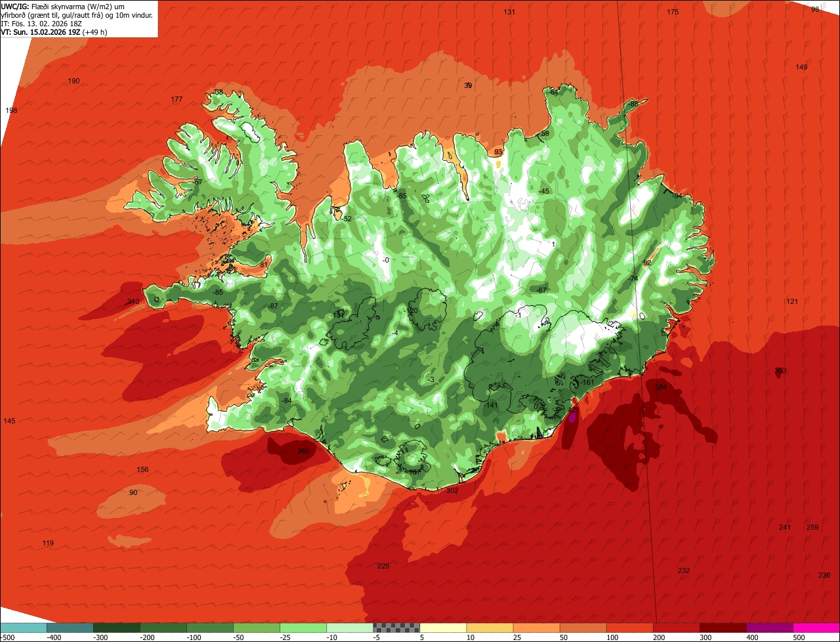This screenshot has height=642, width=840.
Task: Click the legend swatch between 10 and 25
Action: click(x=490, y=628)
